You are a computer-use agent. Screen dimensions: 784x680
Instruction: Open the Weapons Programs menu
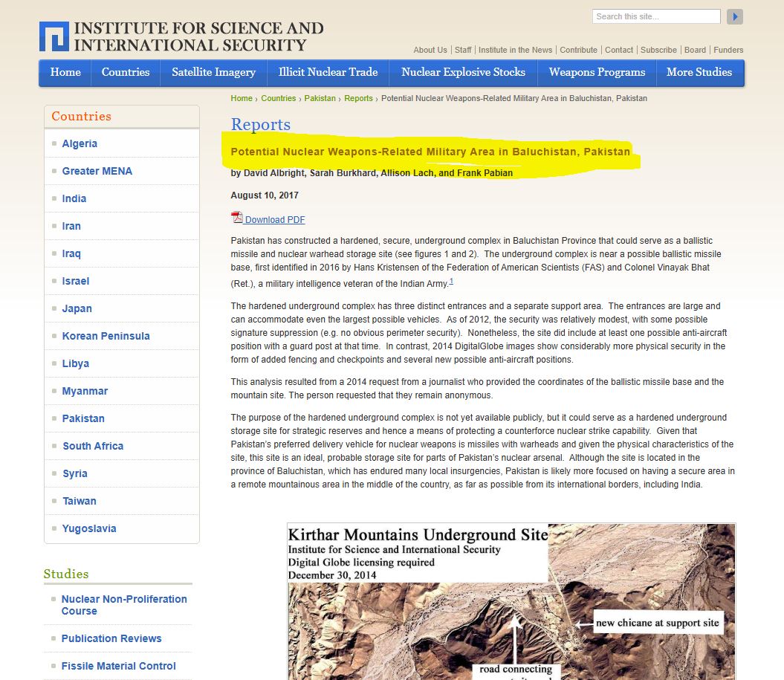click(x=597, y=73)
